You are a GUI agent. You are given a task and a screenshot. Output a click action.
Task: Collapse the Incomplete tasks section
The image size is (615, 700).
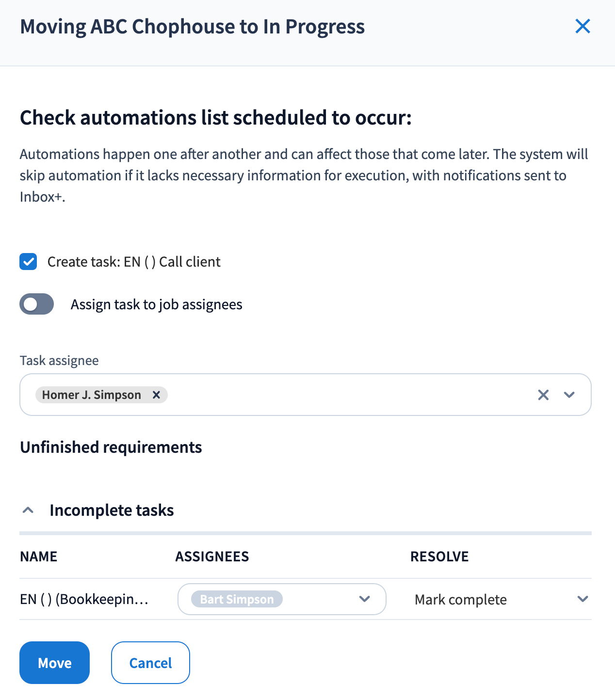[x=28, y=510]
